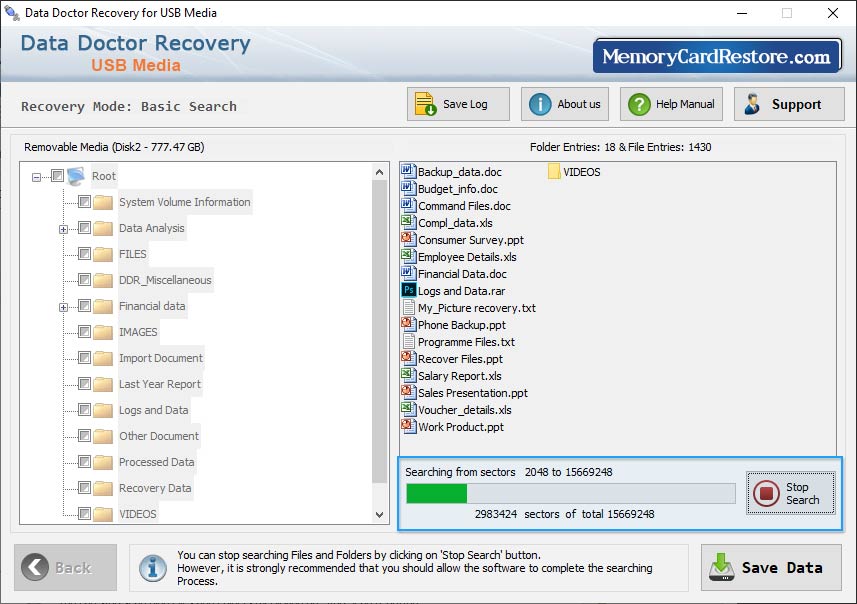
Task: Click the Excel icon of Compl_data.xls
Action: tap(408, 222)
